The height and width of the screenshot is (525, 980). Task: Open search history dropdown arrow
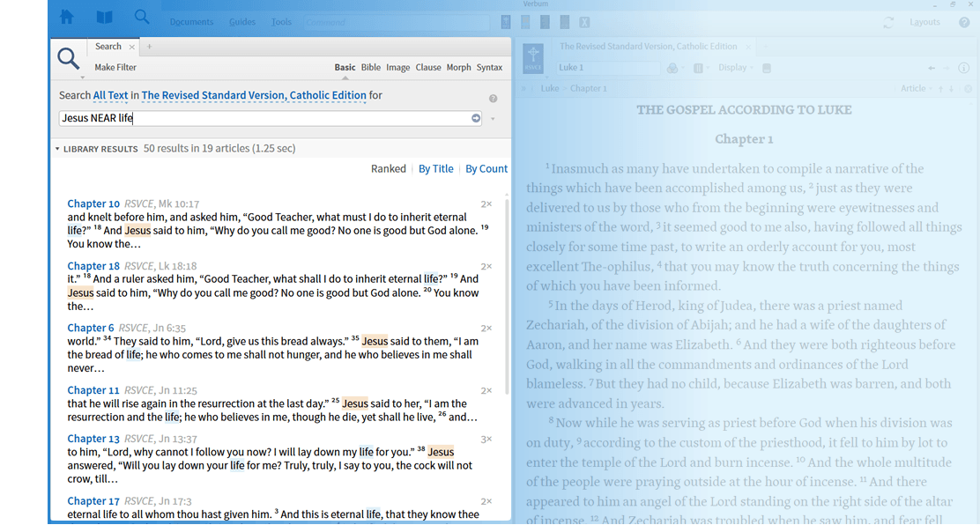(x=494, y=119)
